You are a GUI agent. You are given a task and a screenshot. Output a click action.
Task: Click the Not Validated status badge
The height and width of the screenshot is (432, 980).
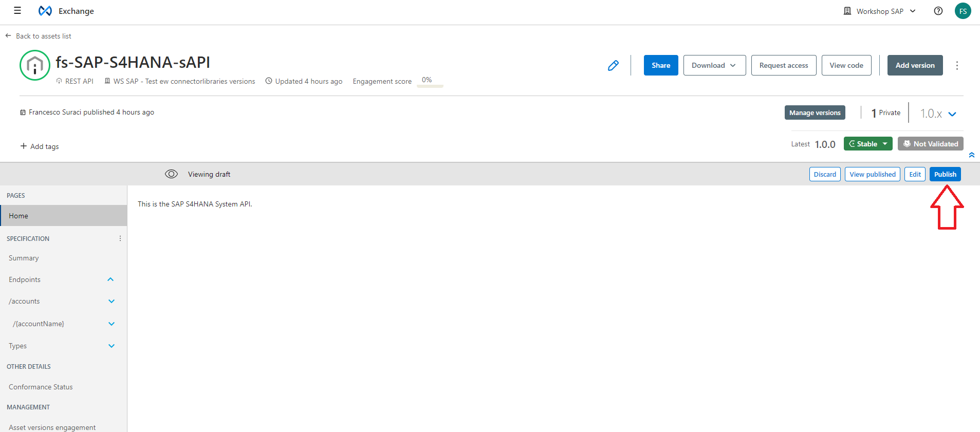[x=931, y=144]
